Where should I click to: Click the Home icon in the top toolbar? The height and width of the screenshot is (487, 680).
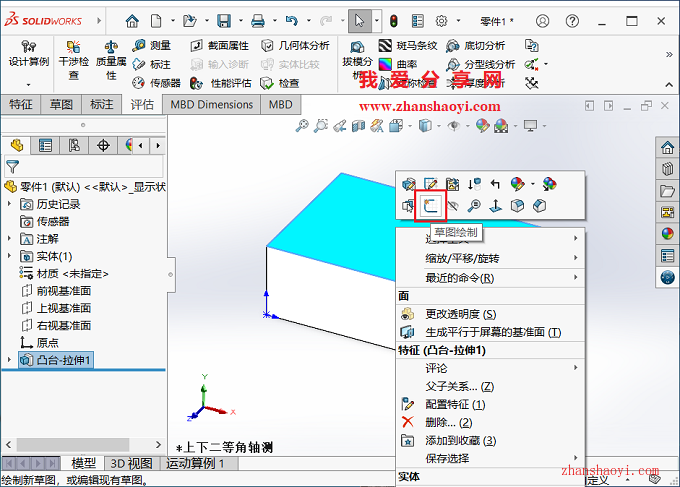[132, 20]
